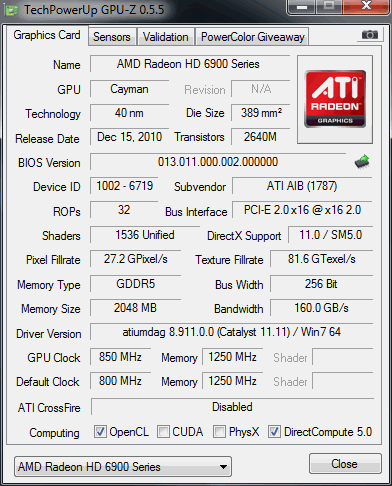Toggle the OpenCL checkbox
This screenshot has height=486, width=392.
click(x=100, y=431)
